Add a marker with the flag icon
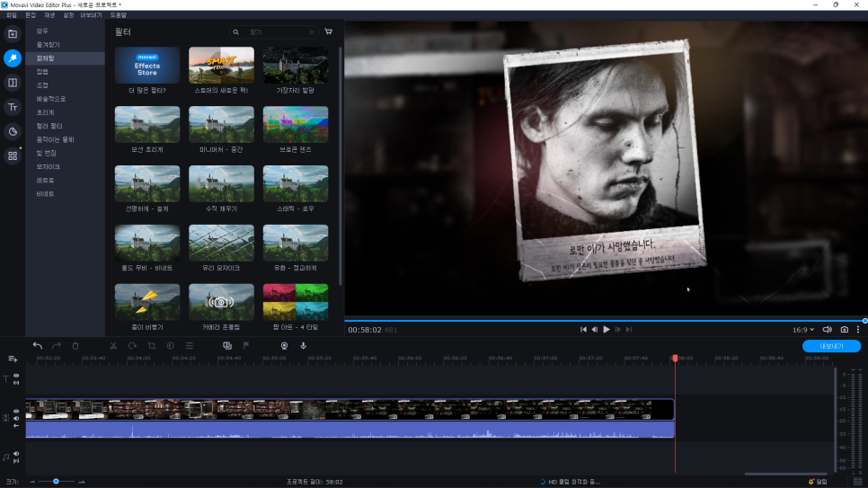Image resolution: width=868 pixels, height=488 pixels. click(246, 346)
